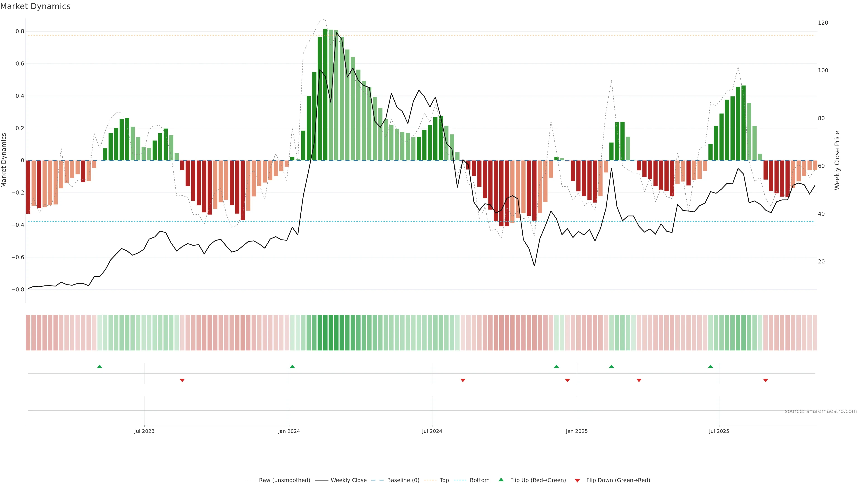The image size is (868, 488).
Task: Click the Jul 2025 x-axis label
Action: click(719, 431)
